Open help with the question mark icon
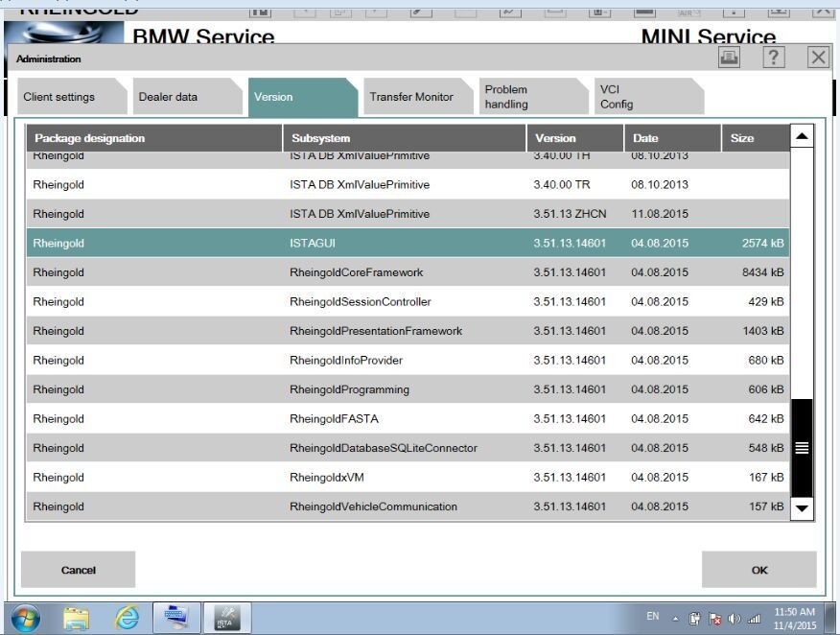The width and height of the screenshot is (840, 635). tap(774, 58)
